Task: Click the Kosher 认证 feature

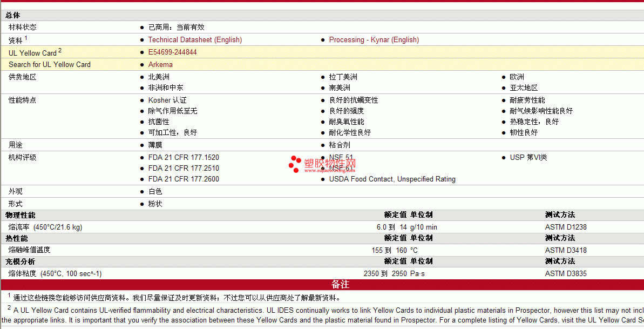Action: (167, 100)
